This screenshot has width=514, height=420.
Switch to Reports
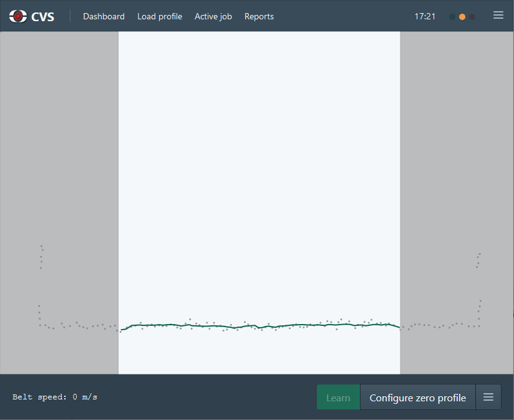(259, 16)
